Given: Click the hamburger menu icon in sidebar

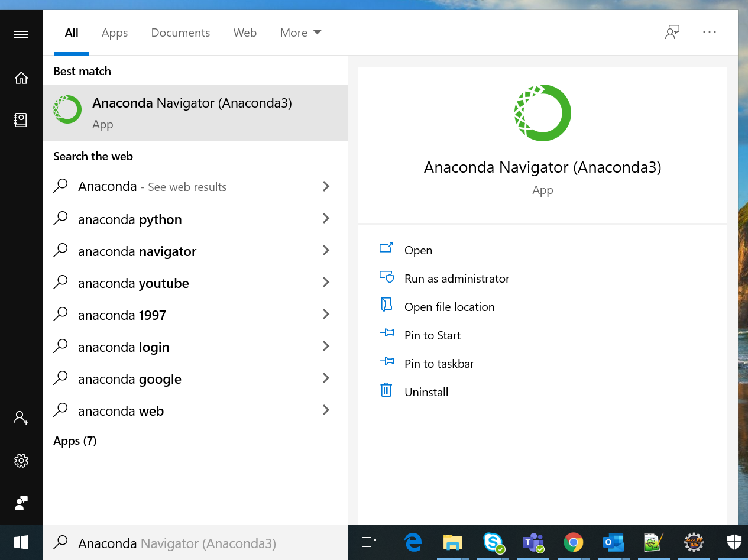Looking at the screenshot, I should [21, 34].
